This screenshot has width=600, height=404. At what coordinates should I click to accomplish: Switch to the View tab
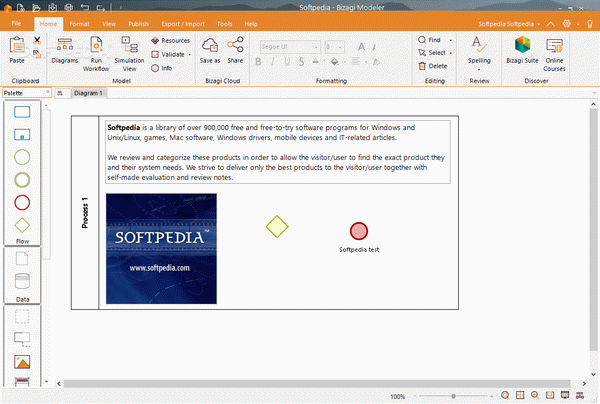tap(109, 24)
